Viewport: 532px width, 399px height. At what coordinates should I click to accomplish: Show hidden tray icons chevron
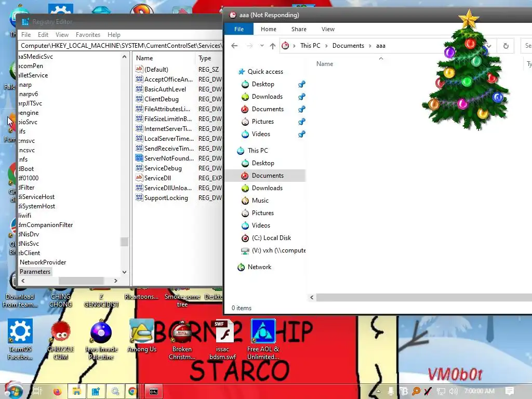click(379, 392)
